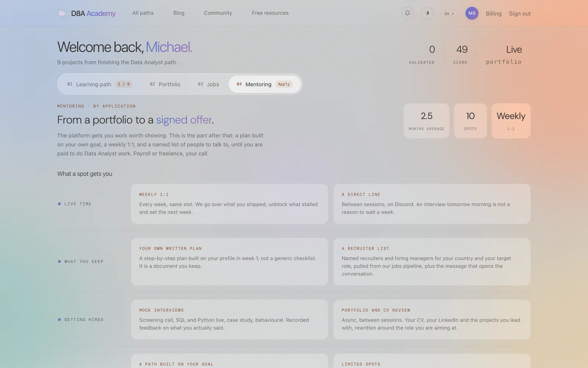This screenshot has width=588, height=368.
Task: Click the "Your Own Written Plan" card
Action: [229, 262]
